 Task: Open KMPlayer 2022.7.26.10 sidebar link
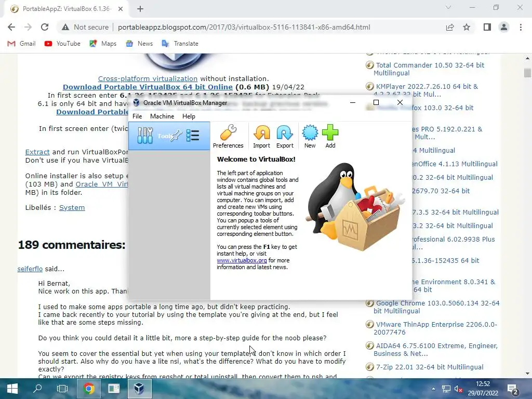tap(426, 90)
